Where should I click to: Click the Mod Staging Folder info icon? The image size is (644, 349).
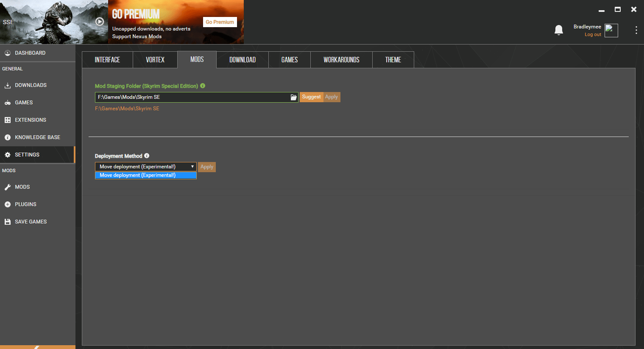(202, 86)
